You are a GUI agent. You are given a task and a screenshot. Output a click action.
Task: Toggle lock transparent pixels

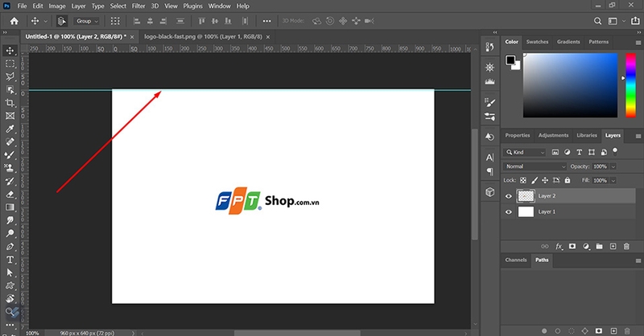pos(522,180)
